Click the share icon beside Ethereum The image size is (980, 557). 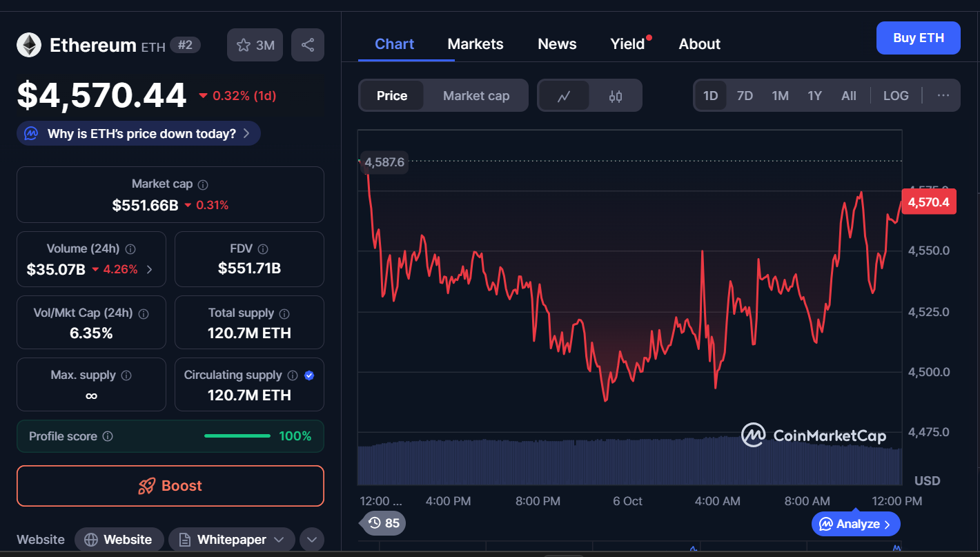pyautogui.click(x=308, y=46)
